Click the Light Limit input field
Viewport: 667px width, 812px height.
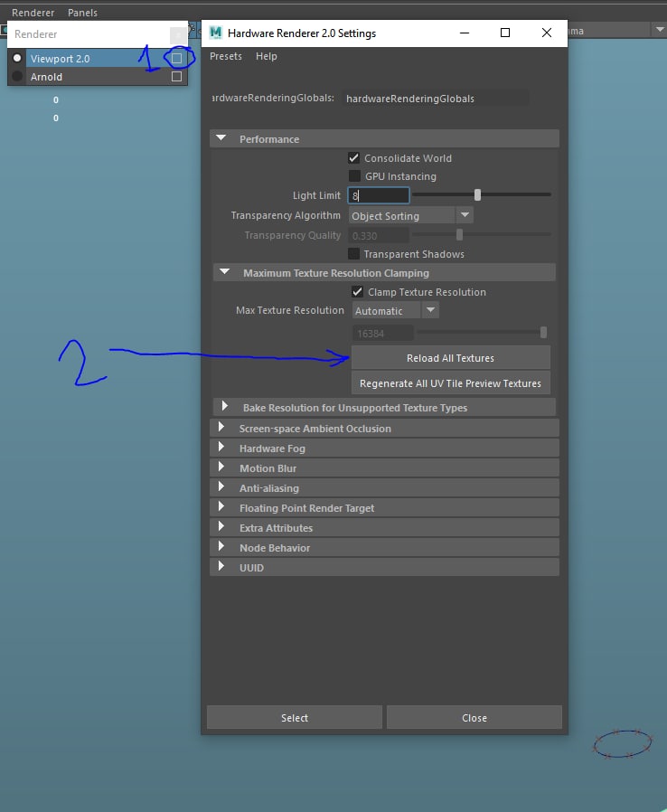379,195
